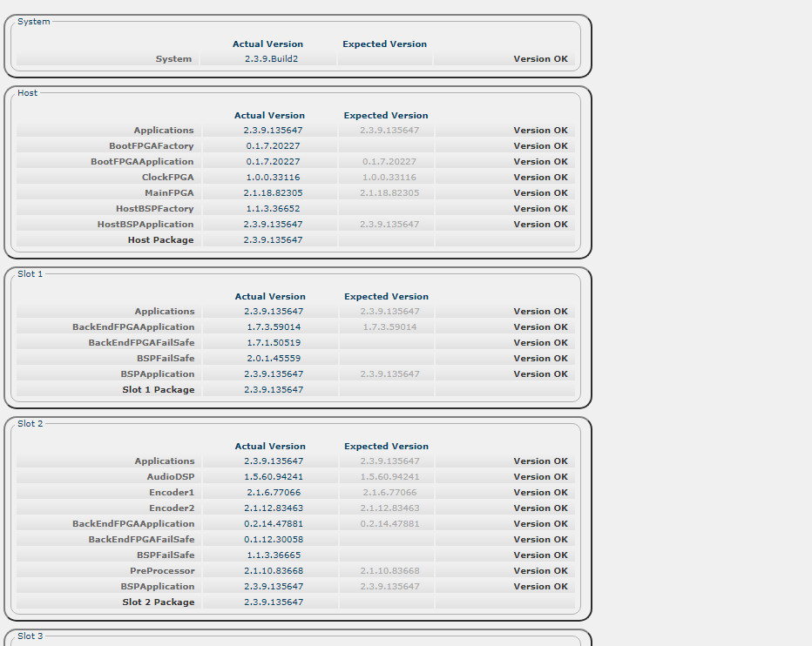
Task: Click Version OK status for Encoder2
Action: coord(541,508)
